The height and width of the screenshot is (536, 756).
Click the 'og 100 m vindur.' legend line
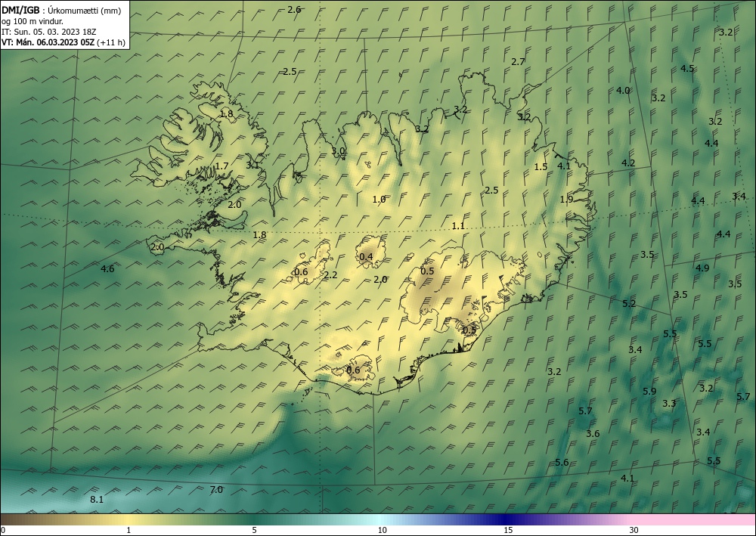pyautogui.click(x=33, y=21)
